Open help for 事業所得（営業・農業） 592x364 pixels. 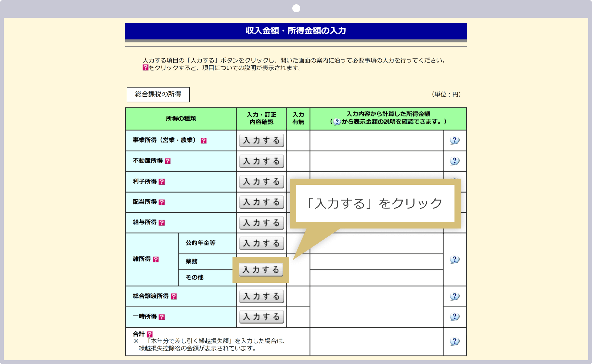click(203, 141)
